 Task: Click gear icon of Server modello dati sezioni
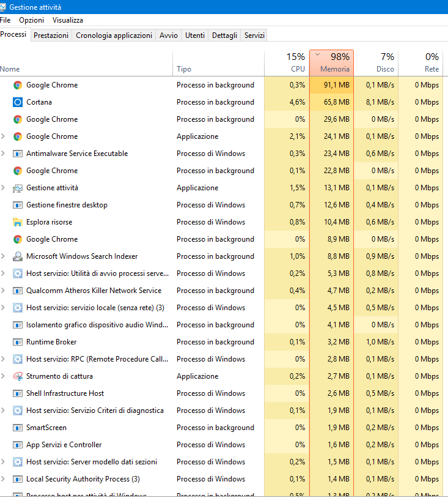pos(18,462)
